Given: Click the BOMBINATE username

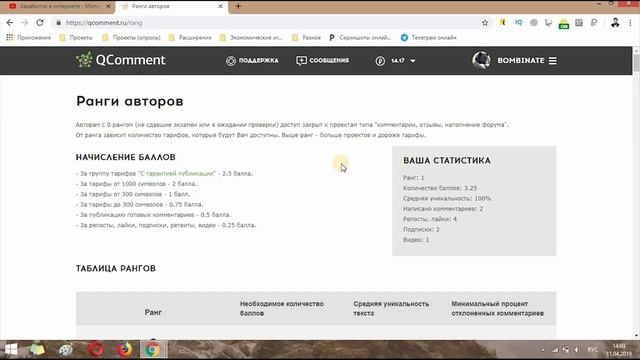Looking at the screenshot, I should point(521,60).
